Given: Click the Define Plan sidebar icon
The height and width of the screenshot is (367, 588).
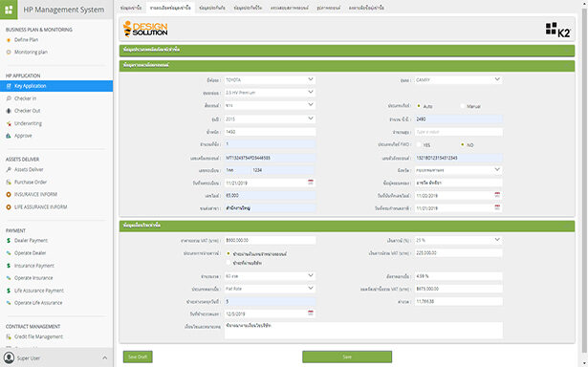Looking at the screenshot, I should pos(9,40).
